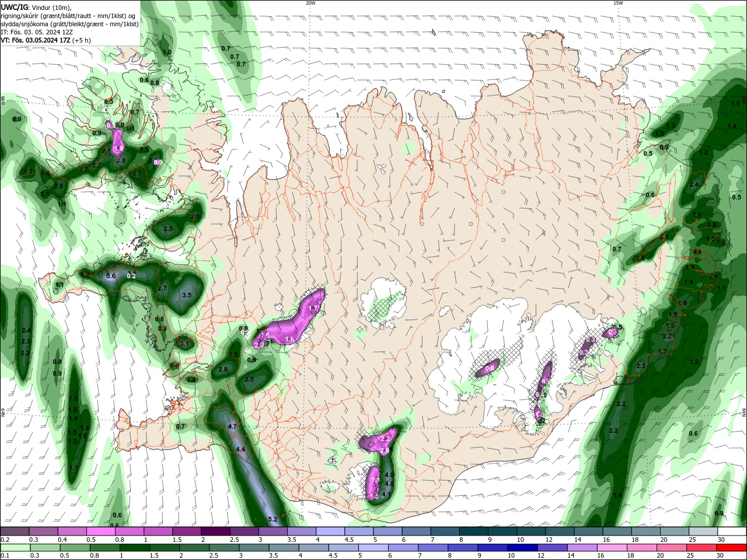Click the '4.4' precipitation value on the map
Image resolution: width=747 pixels, height=560 pixels.
[x=240, y=449]
